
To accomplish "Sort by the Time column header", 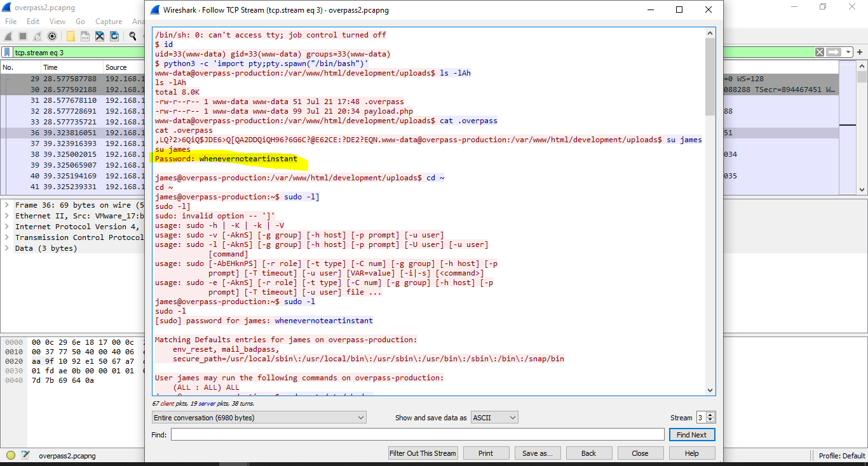I will click(71, 67).
